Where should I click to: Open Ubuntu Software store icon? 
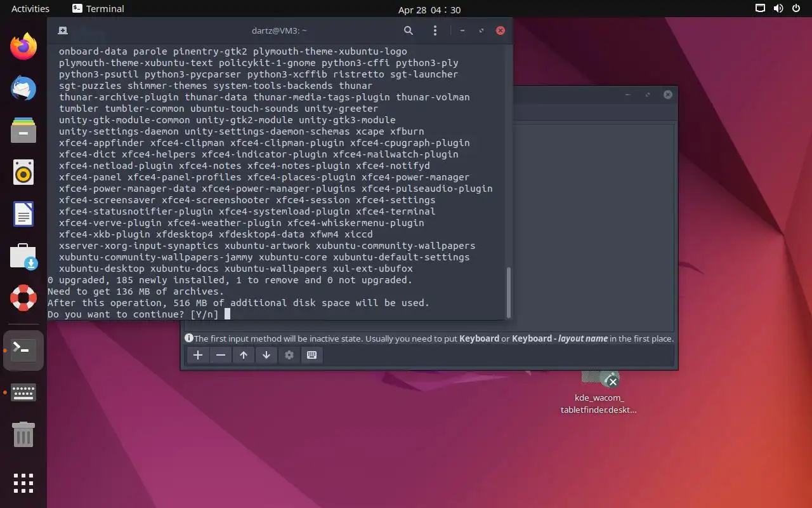click(23, 256)
